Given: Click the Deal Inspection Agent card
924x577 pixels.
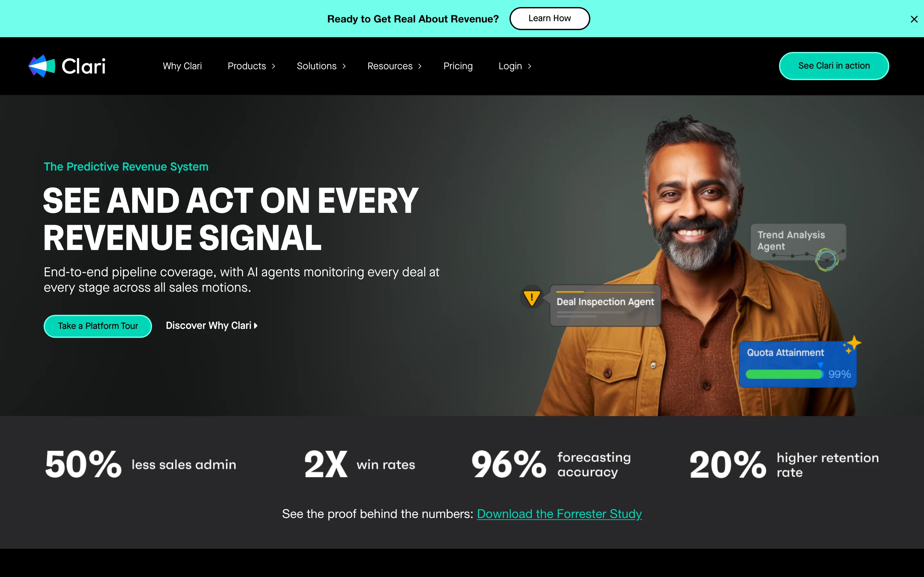Looking at the screenshot, I should point(605,305).
